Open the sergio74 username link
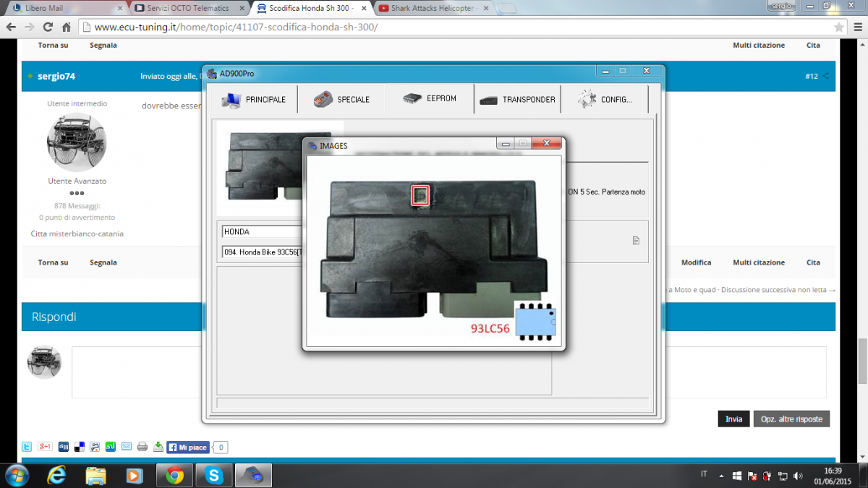Viewport: 868px width, 488px height. (x=56, y=76)
